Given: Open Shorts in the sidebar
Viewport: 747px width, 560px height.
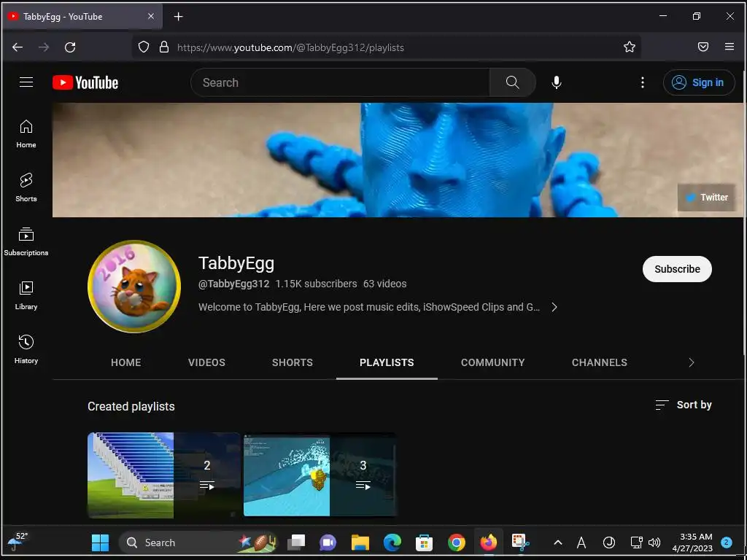Looking at the screenshot, I should pos(26,187).
